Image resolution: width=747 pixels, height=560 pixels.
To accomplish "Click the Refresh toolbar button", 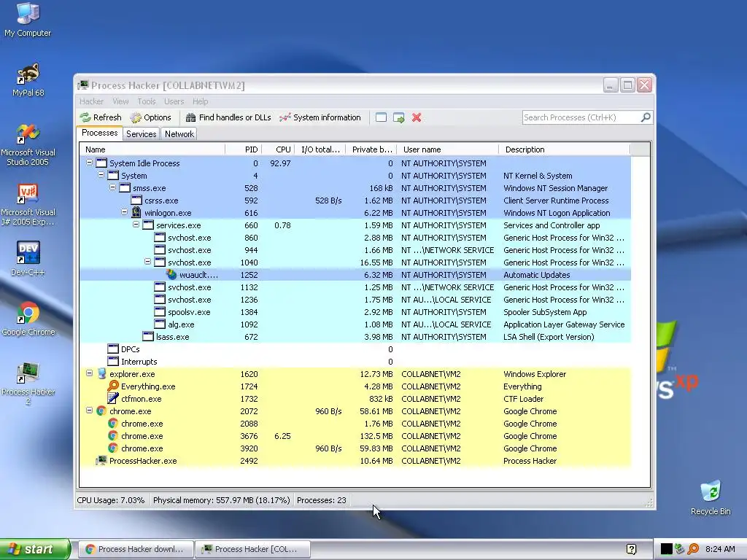I will tap(101, 117).
